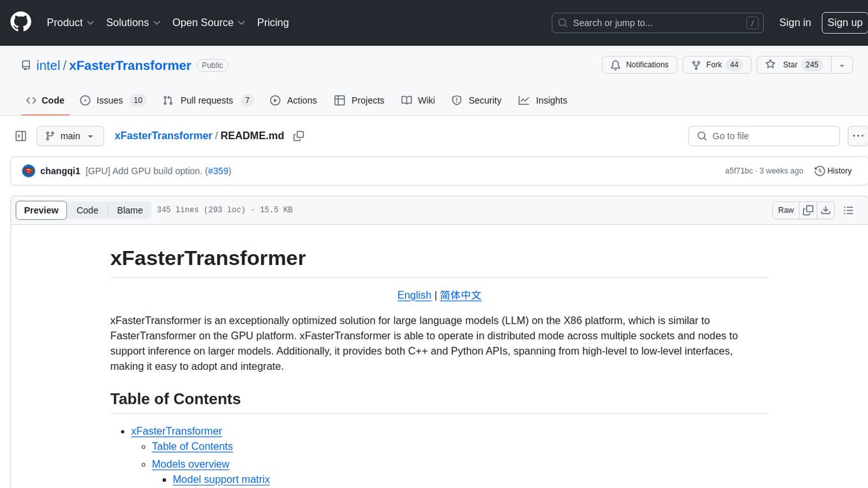
Task: Open the Raw file view
Action: 786,210
